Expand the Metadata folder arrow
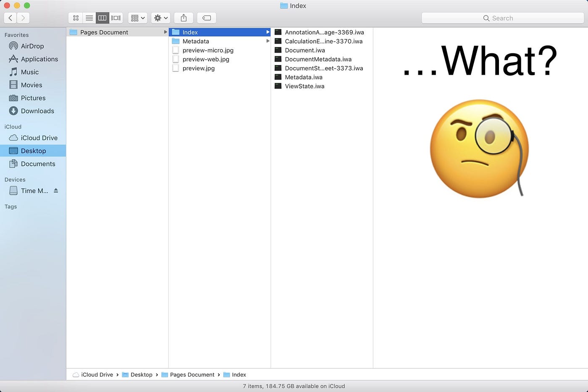 [268, 41]
